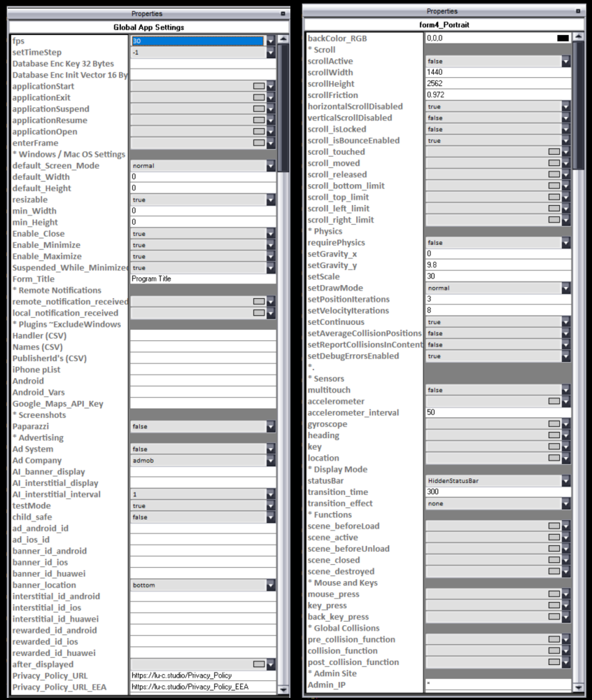This screenshot has width=592, height=700.
Task: Click the function icon for scene_active
Action: (x=554, y=538)
